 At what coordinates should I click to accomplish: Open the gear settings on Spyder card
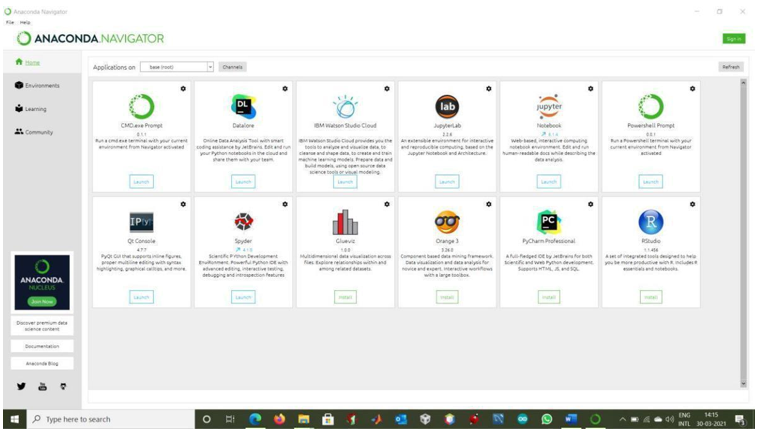[x=285, y=204]
